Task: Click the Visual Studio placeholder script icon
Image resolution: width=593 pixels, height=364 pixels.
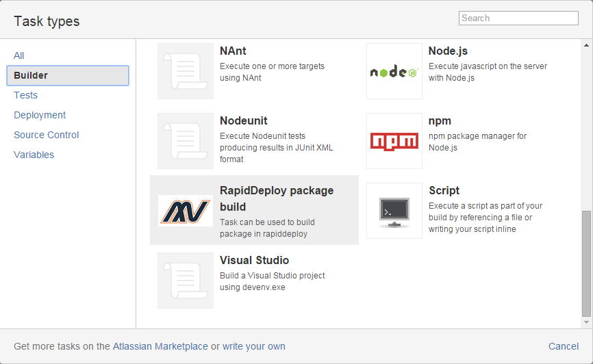Action: tap(186, 281)
